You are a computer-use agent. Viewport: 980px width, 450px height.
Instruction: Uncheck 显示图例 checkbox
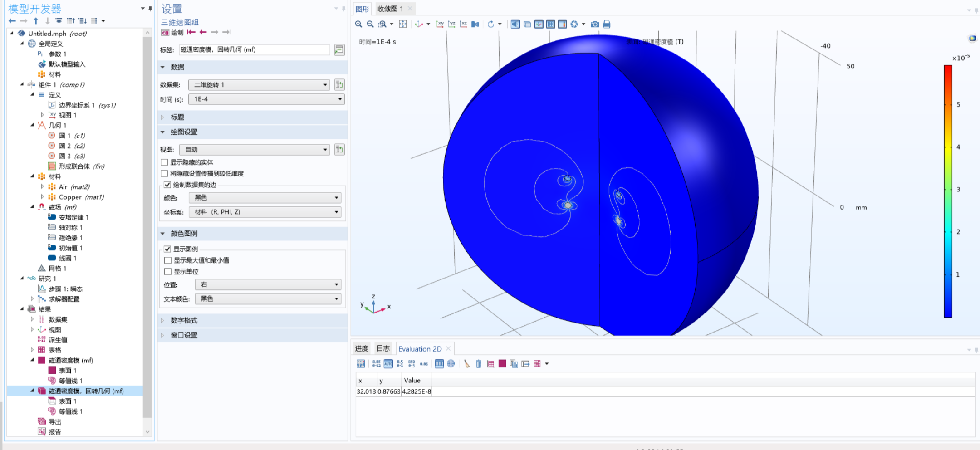pyautogui.click(x=167, y=249)
